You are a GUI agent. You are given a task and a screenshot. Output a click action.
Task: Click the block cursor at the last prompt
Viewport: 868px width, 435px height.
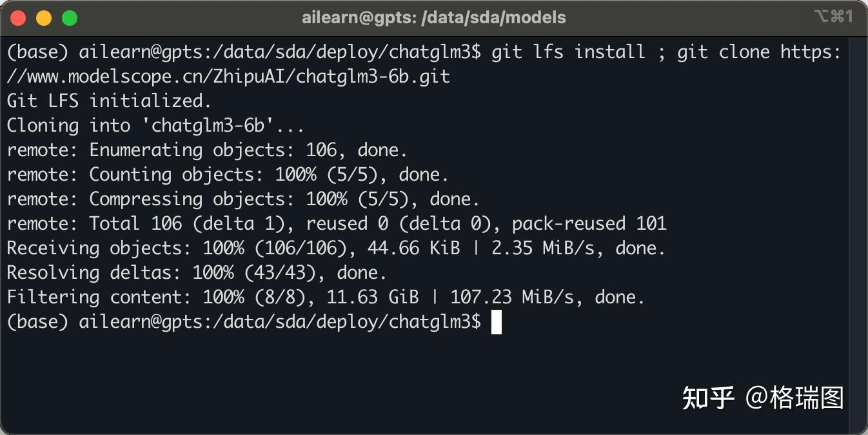pyautogui.click(x=496, y=322)
